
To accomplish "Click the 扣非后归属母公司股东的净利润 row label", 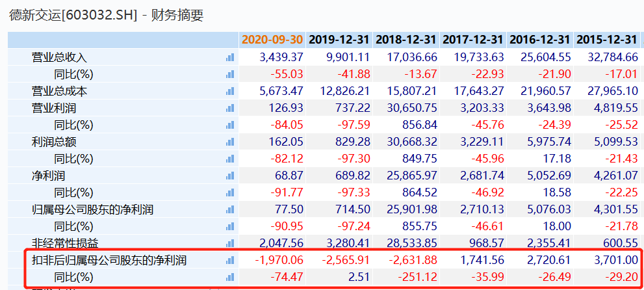I will [x=109, y=260].
